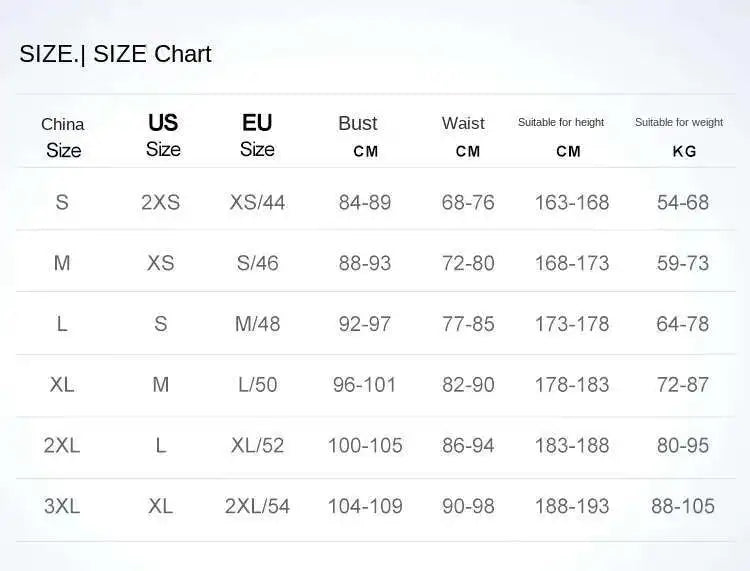Click the 54-68 weight cell
The image size is (750, 571).
tap(683, 202)
